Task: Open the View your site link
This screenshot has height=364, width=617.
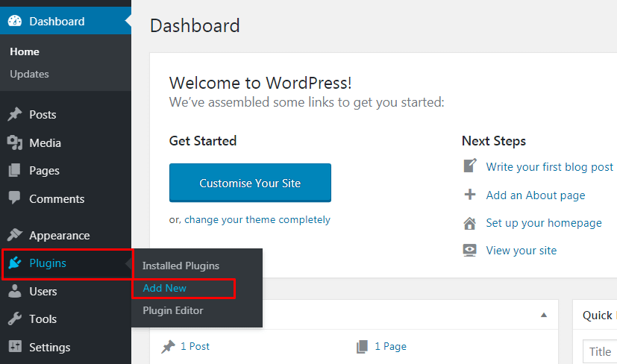Action: (522, 251)
